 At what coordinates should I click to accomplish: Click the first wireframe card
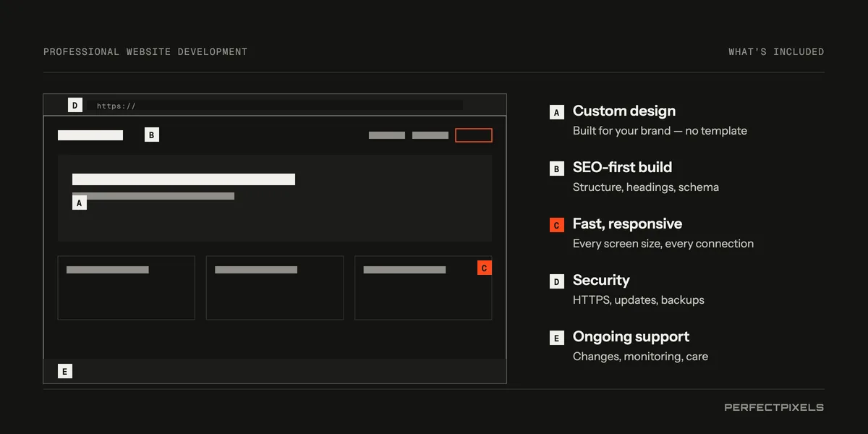pyautogui.click(x=127, y=288)
